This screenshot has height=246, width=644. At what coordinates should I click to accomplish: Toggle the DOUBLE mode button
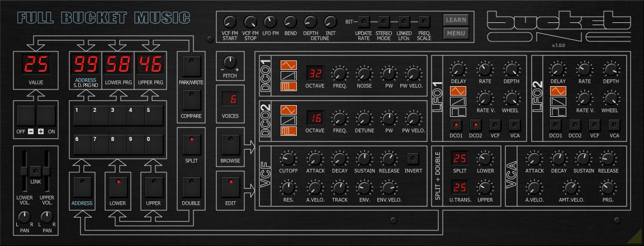point(191,187)
